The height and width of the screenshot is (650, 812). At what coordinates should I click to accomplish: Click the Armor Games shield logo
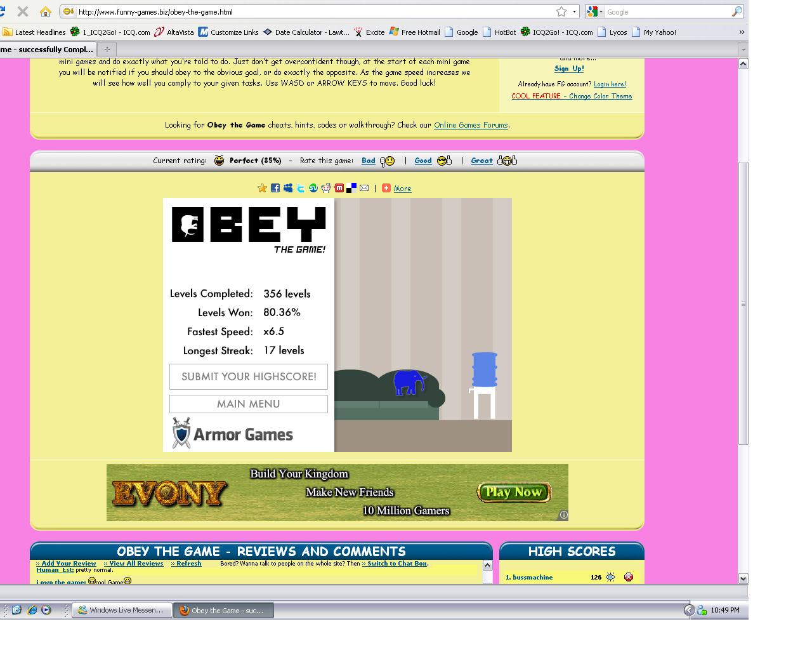(181, 433)
